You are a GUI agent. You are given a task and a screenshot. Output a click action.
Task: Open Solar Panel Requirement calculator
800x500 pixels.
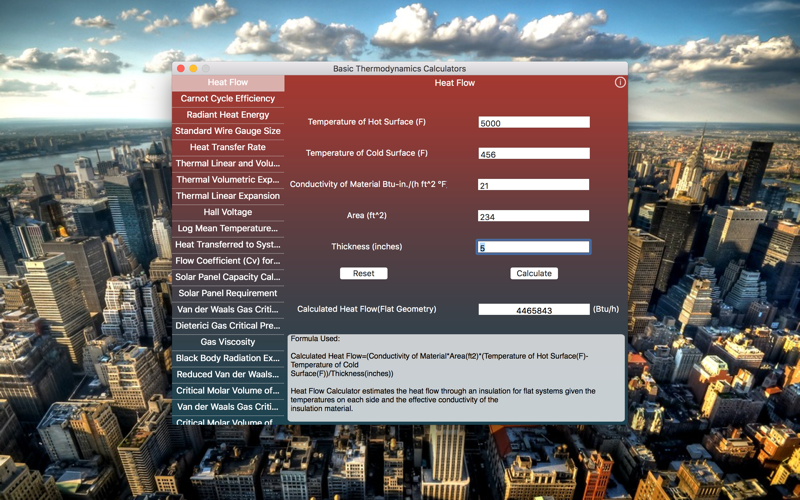pyautogui.click(x=228, y=293)
